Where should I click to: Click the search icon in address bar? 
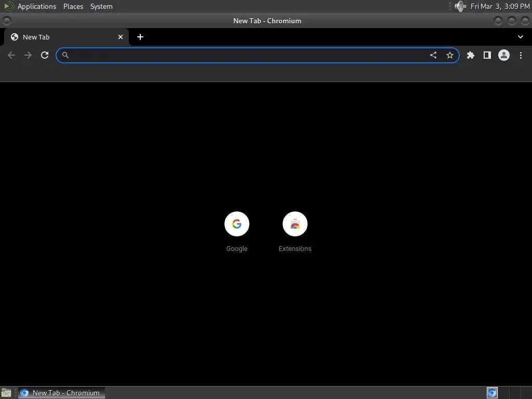pyautogui.click(x=65, y=55)
